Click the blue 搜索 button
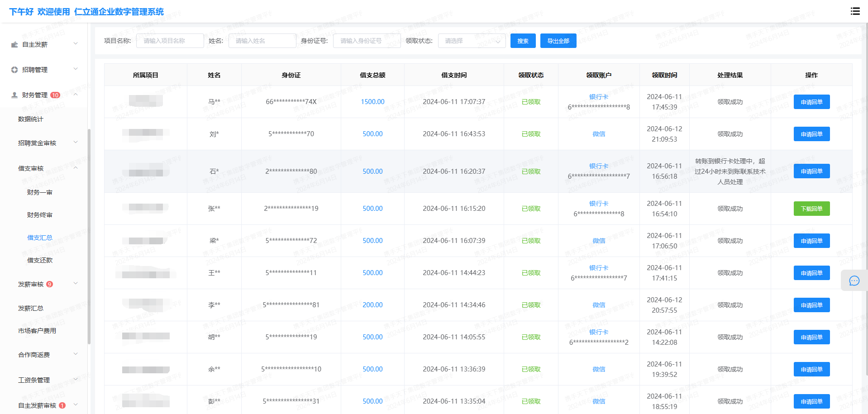 (x=523, y=41)
